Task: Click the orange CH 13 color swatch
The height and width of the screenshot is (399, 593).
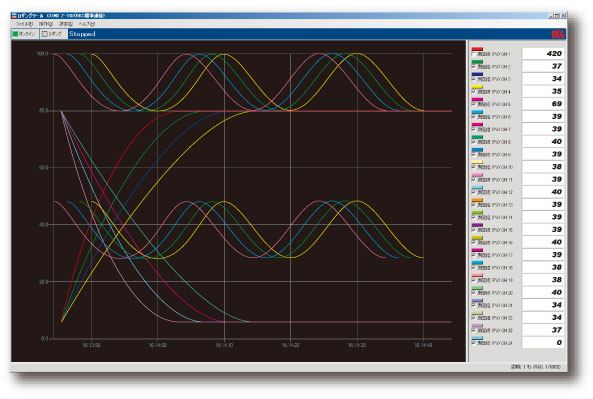Action: (477, 200)
